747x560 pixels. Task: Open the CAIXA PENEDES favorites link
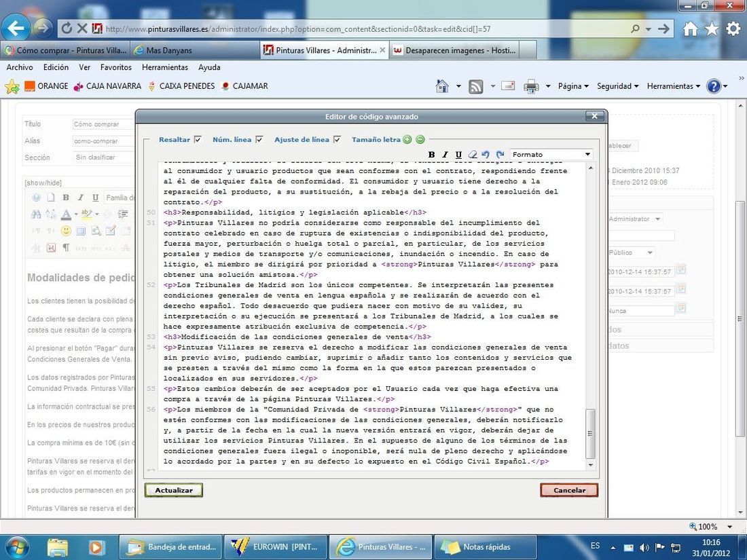click(181, 86)
